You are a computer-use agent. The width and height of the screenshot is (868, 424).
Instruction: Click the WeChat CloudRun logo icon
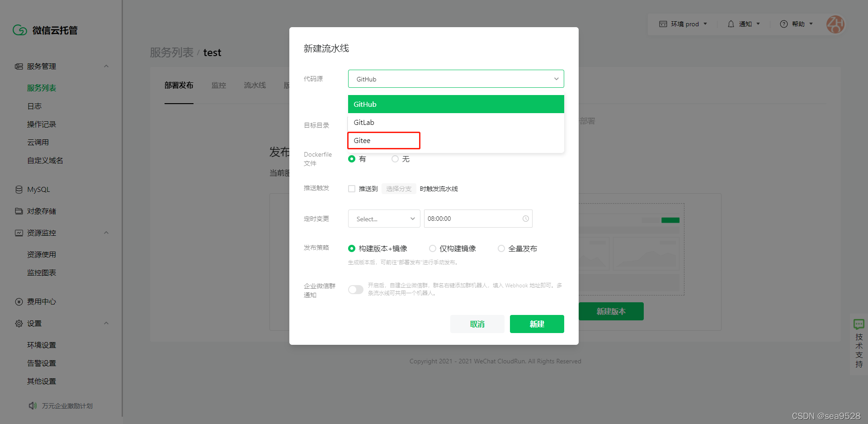[x=20, y=30]
